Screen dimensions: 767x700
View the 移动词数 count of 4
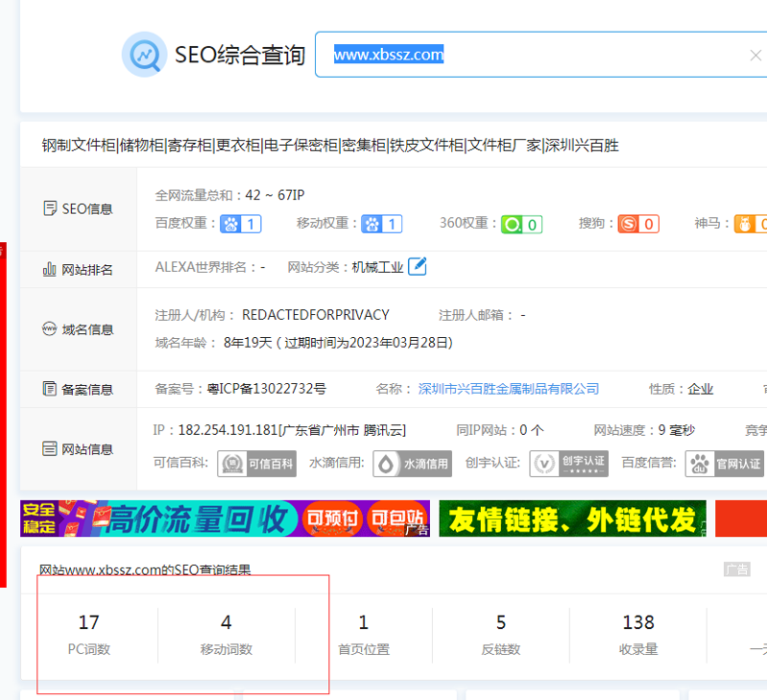coord(226,623)
